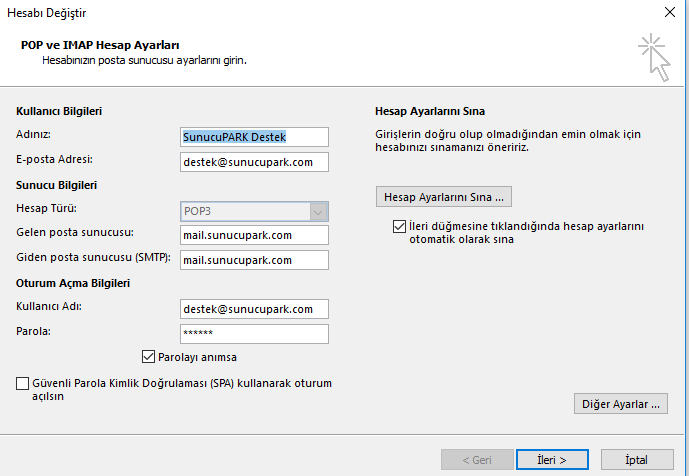The width and height of the screenshot is (689, 476).
Task: Click the Kullanıcı Adı field
Action: point(254,309)
